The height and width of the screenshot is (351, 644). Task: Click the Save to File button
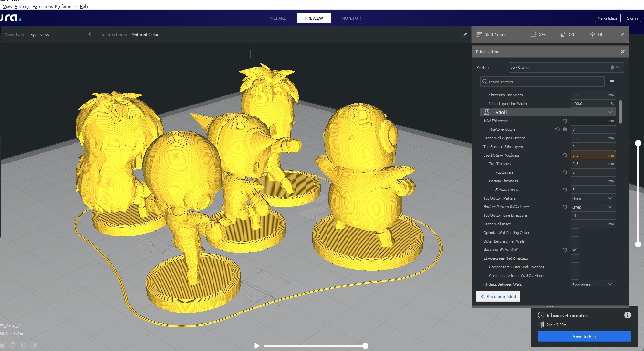(x=584, y=336)
